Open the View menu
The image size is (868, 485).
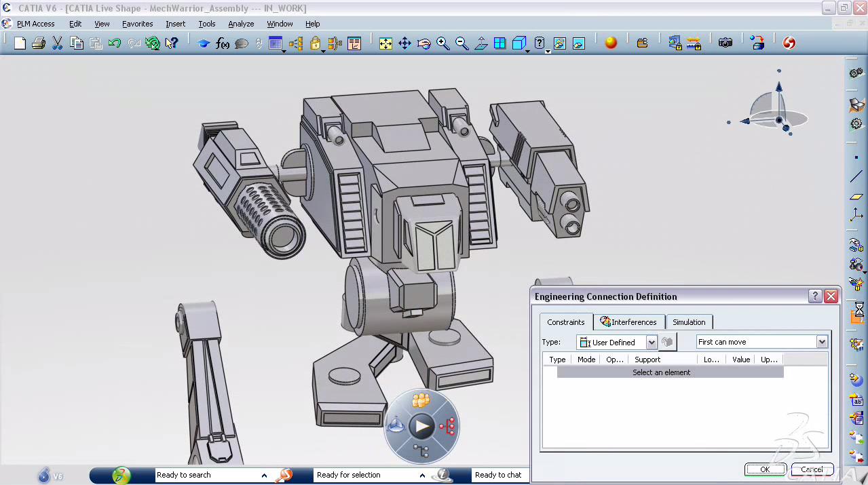[x=102, y=24]
